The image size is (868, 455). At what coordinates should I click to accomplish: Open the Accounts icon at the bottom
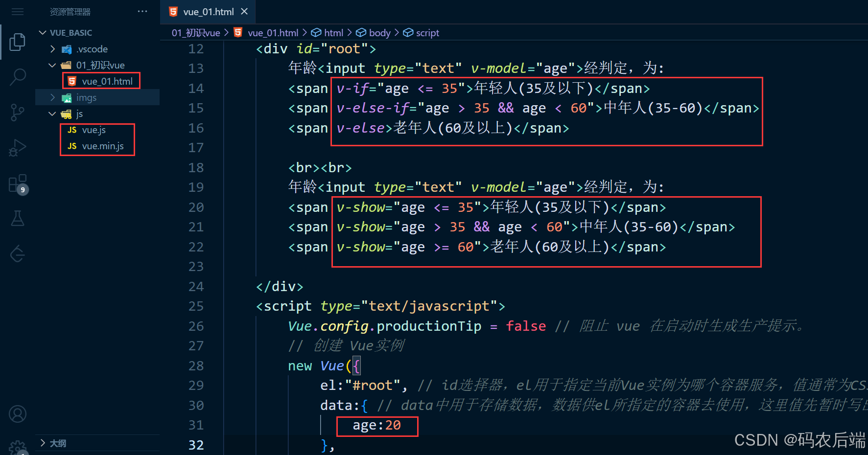pos(17,413)
